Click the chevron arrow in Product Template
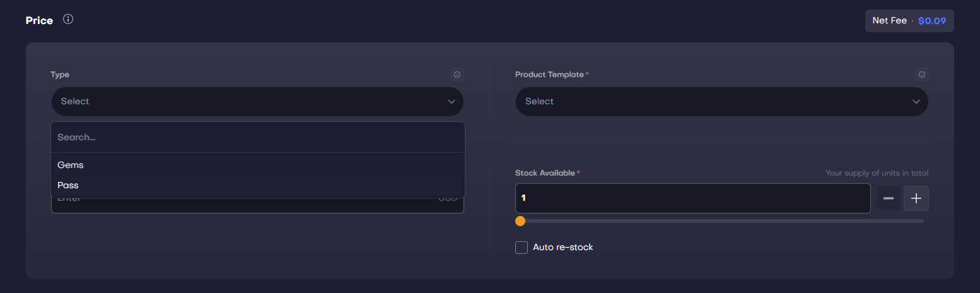The height and width of the screenshot is (293, 980). [x=916, y=102]
